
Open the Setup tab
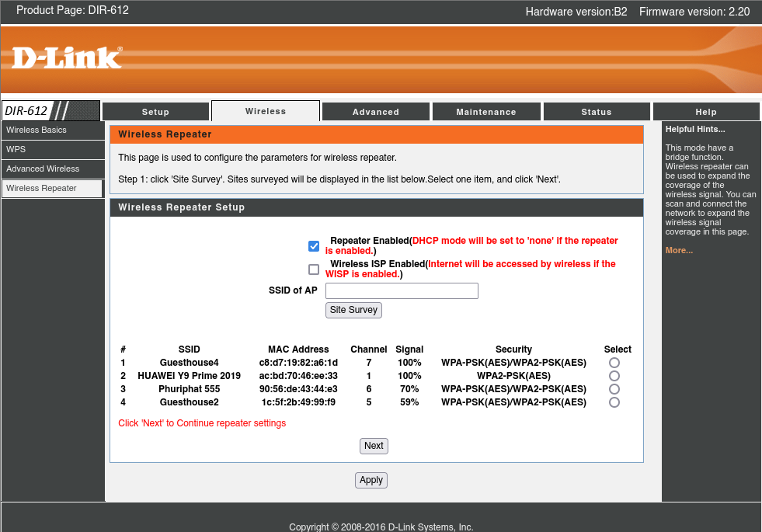tap(155, 112)
